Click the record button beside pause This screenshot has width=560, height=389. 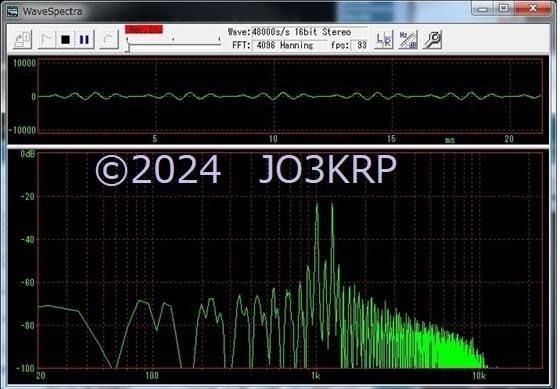[108, 39]
